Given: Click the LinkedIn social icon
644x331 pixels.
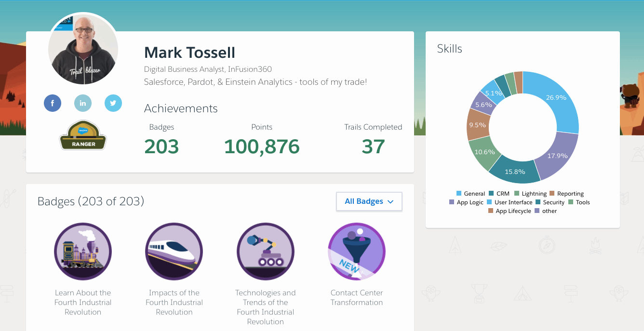Looking at the screenshot, I should pyautogui.click(x=83, y=103).
